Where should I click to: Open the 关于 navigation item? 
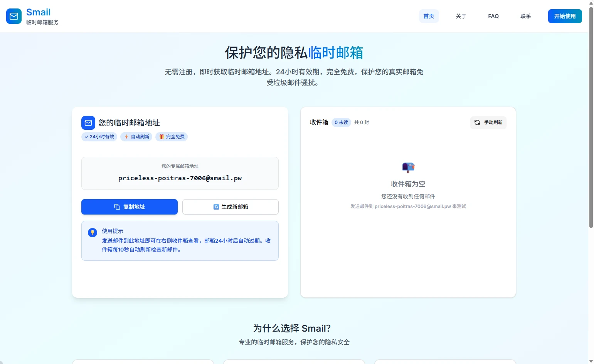click(461, 16)
